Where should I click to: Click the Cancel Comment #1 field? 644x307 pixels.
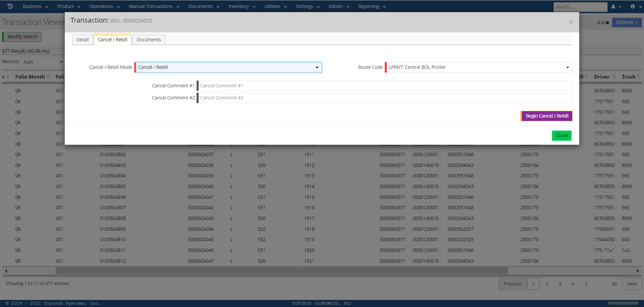[386, 86]
